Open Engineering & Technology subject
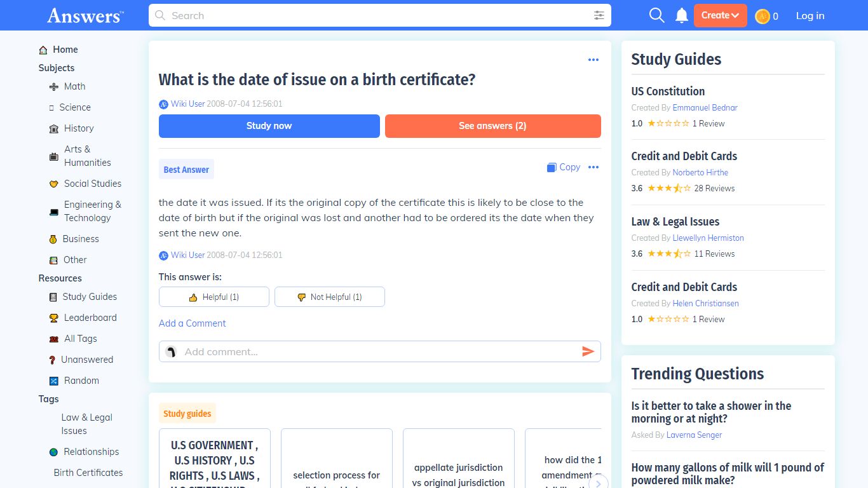The width and height of the screenshot is (868, 488). click(93, 211)
